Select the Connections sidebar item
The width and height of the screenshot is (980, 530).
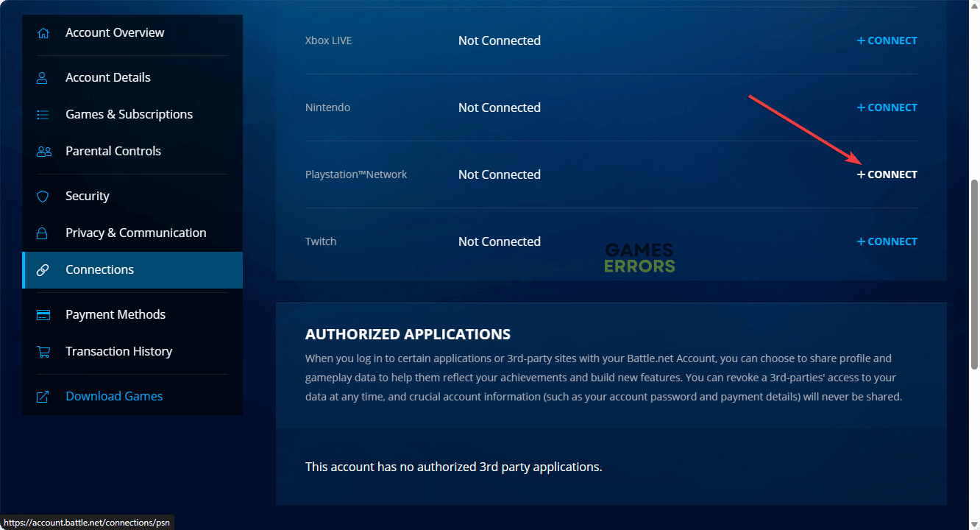click(x=132, y=270)
